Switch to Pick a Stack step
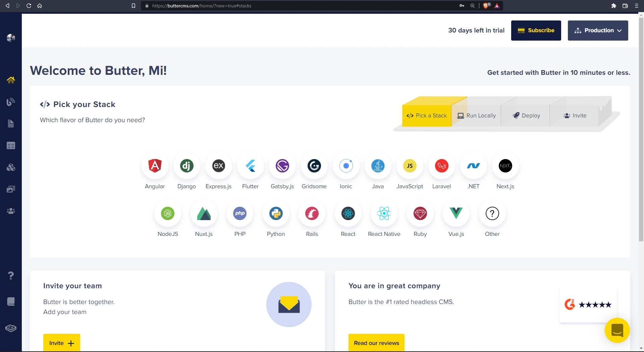The width and height of the screenshot is (644, 352). coord(427,115)
